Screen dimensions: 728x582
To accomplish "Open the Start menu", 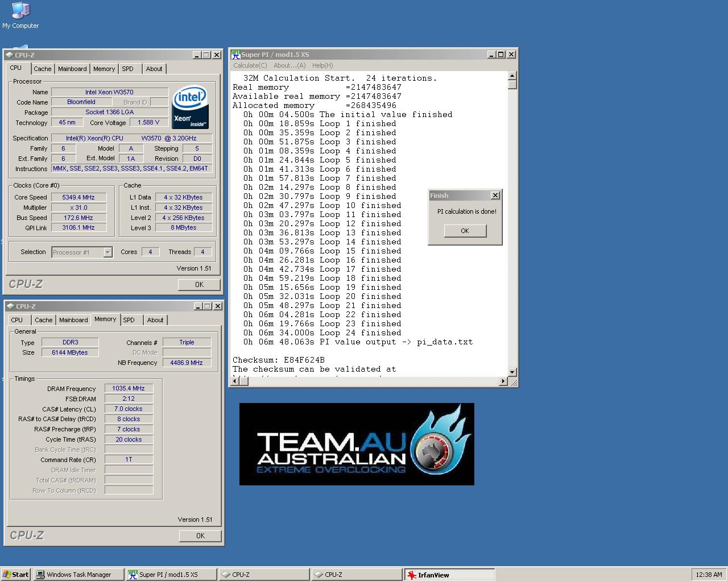I will coord(15,575).
